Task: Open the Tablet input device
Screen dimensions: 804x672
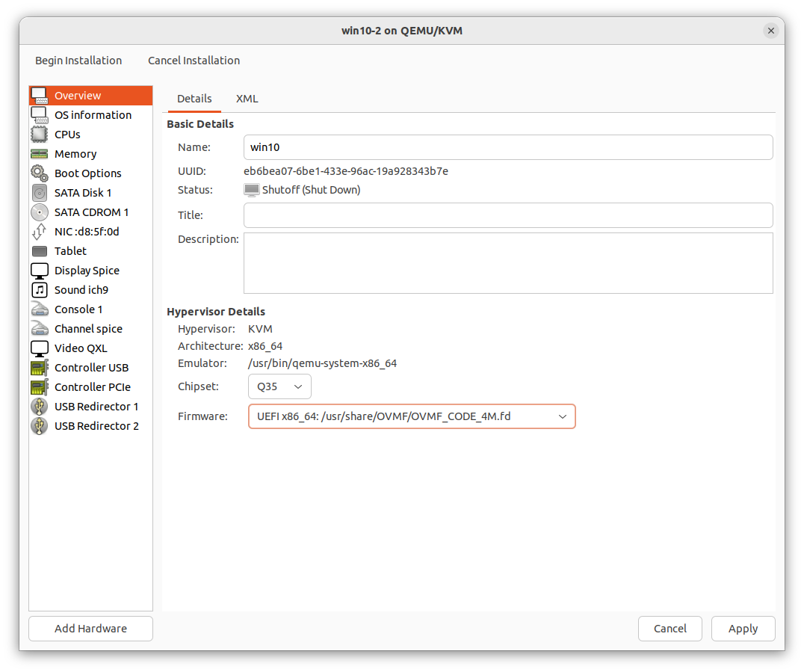Action: point(69,250)
